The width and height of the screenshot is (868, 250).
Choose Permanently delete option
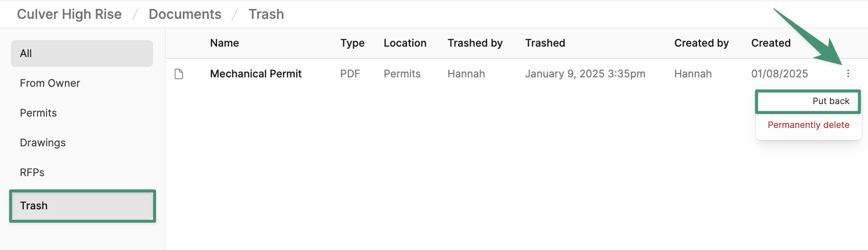click(x=808, y=125)
